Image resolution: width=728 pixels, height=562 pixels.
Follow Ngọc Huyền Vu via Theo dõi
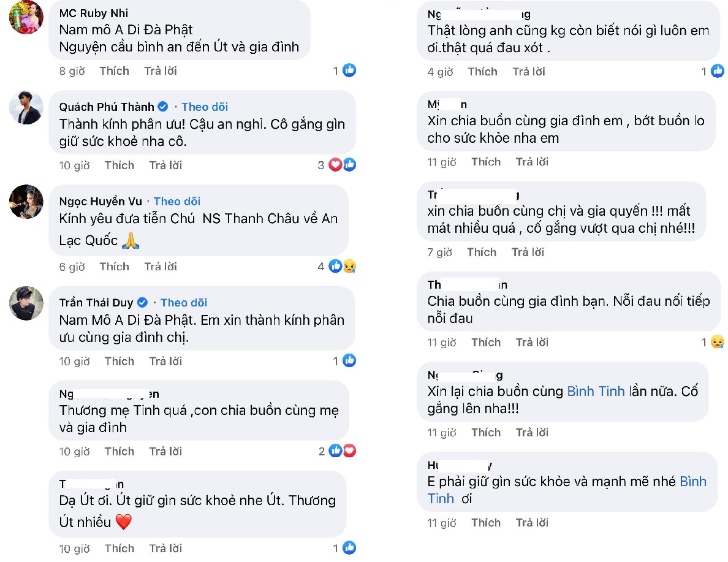tap(177, 201)
